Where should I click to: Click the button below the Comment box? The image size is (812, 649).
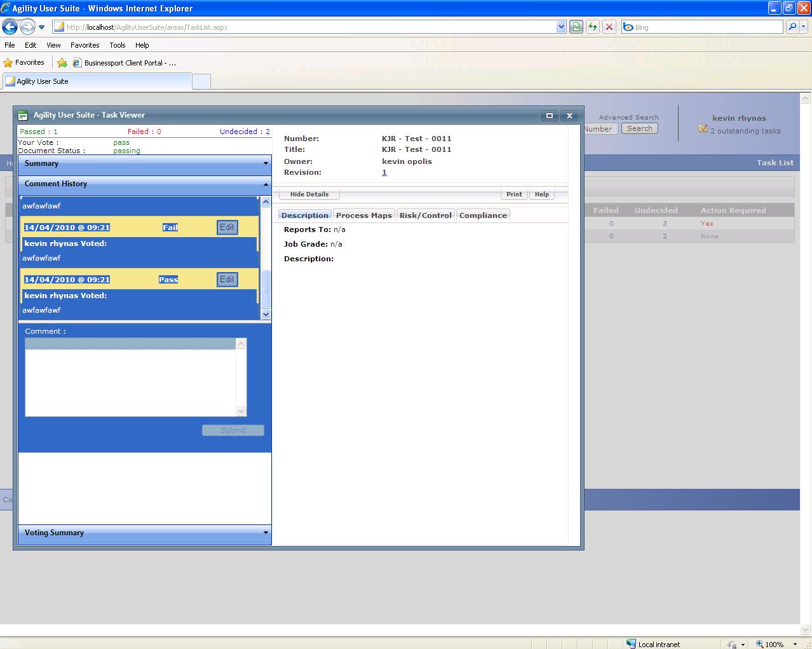coord(233,430)
